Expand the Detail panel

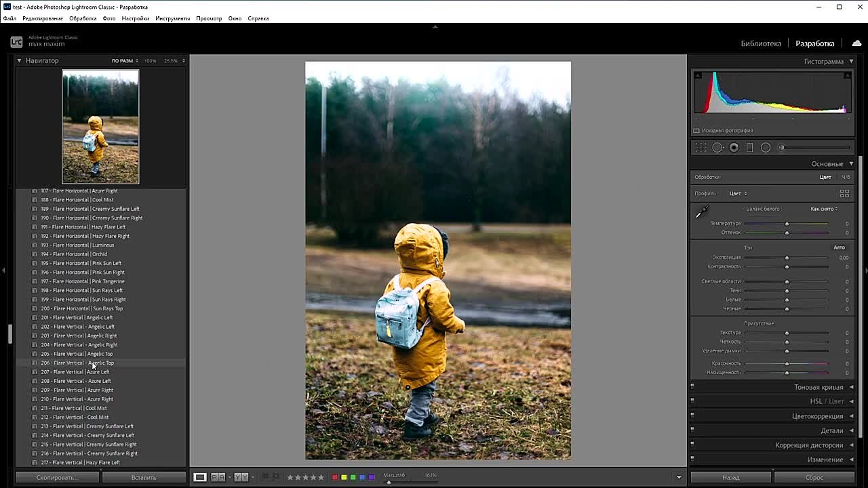coord(851,430)
